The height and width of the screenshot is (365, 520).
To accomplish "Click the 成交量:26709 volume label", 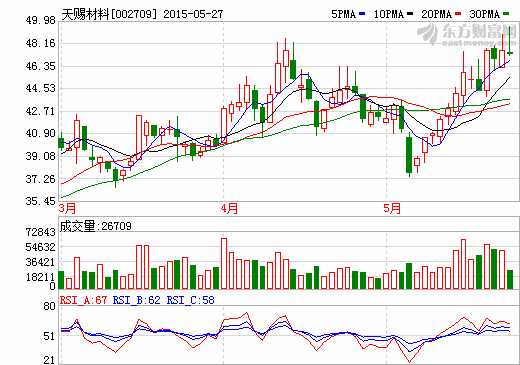I will (x=96, y=226).
